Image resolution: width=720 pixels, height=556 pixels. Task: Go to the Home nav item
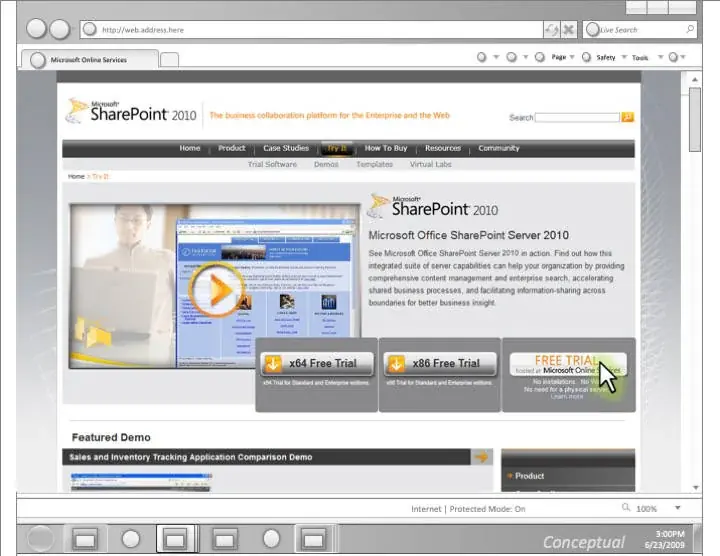click(x=190, y=148)
